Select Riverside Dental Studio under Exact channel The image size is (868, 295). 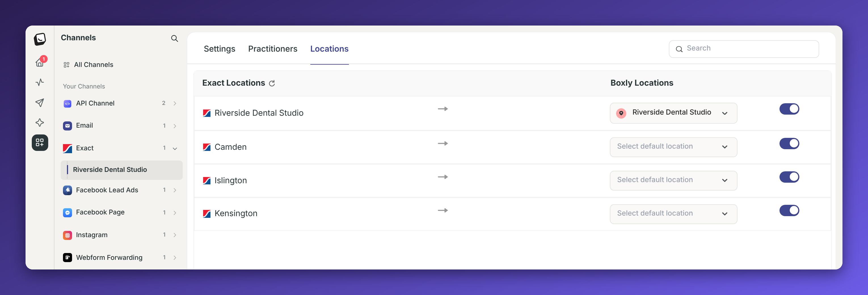[122, 170]
